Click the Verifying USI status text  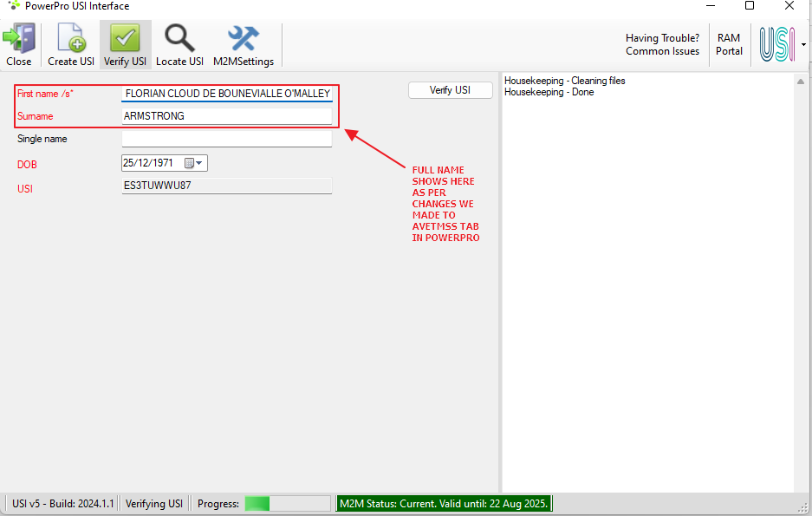(x=154, y=504)
